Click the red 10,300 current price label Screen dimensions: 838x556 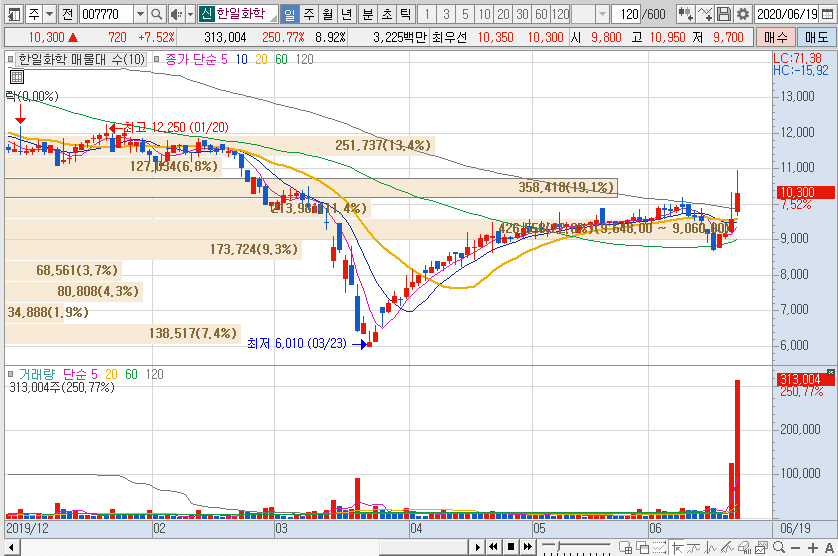click(x=805, y=192)
